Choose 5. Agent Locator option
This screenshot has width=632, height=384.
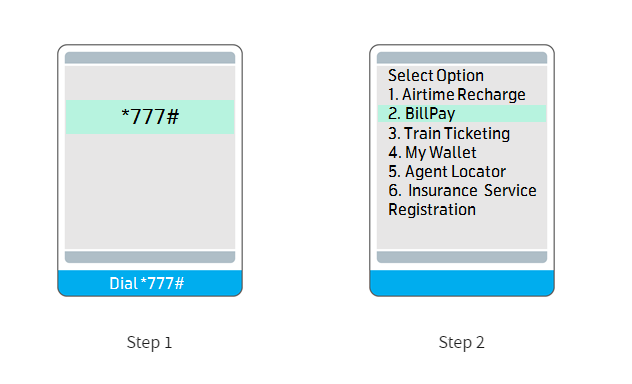[447, 172]
